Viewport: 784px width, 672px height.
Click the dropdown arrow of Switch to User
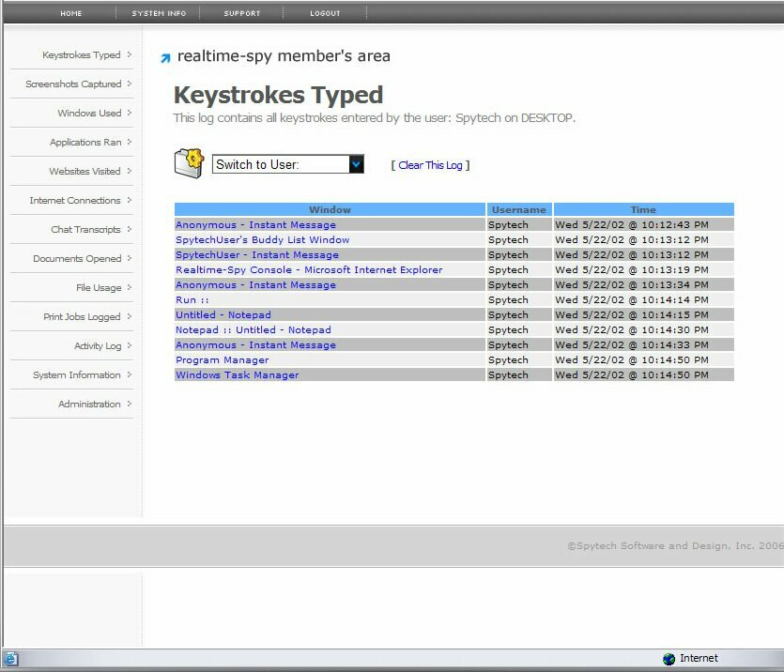pyautogui.click(x=356, y=164)
